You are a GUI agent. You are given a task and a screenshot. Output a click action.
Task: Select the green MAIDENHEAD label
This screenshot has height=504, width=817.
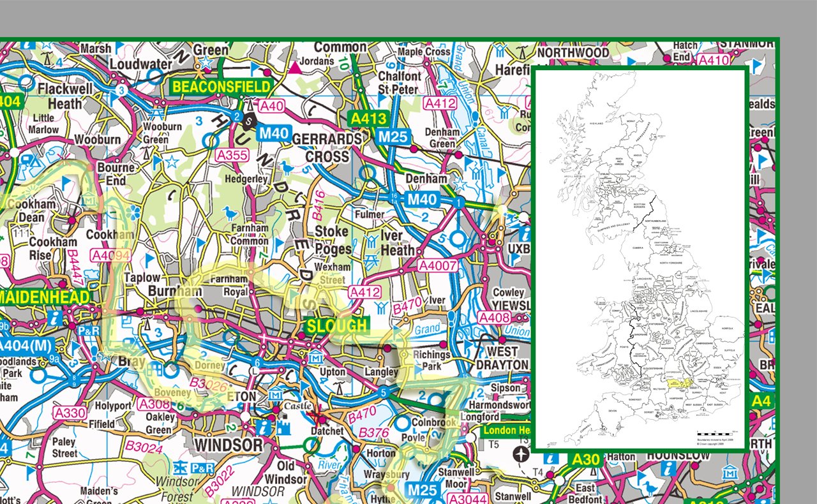click(43, 297)
